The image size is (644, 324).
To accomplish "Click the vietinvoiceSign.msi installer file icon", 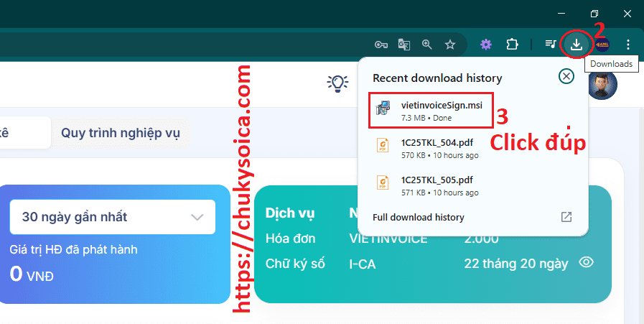I will pos(383,108).
